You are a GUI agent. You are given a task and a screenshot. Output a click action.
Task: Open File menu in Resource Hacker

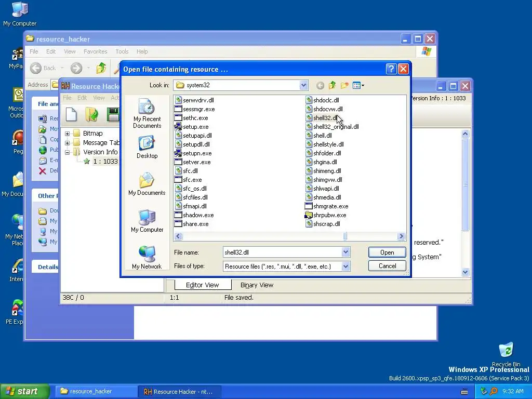(67, 98)
